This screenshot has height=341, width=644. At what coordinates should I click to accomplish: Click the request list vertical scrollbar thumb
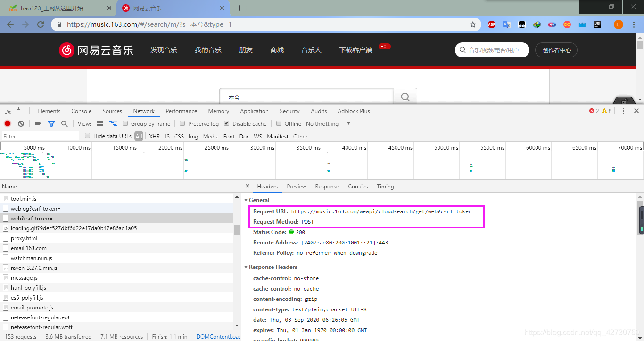237,229
